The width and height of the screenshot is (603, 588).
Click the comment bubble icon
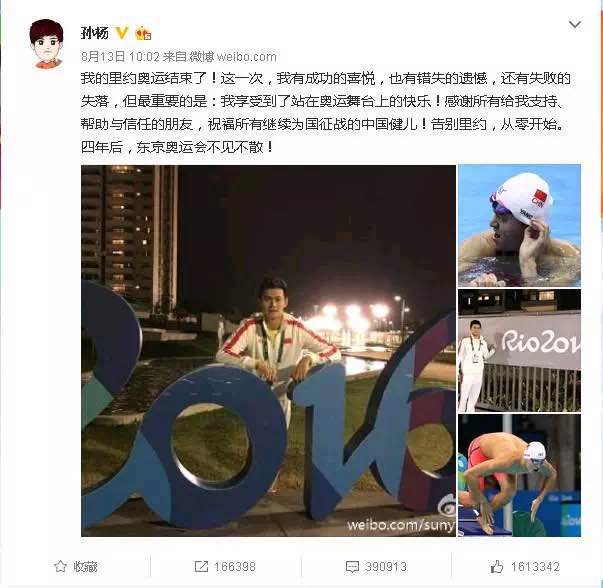pyautogui.click(x=352, y=567)
